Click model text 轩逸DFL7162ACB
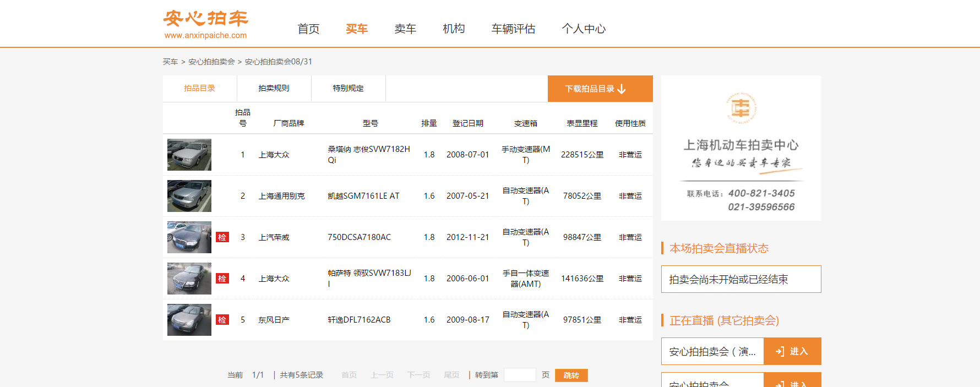This screenshot has height=387, width=980. [359, 320]
